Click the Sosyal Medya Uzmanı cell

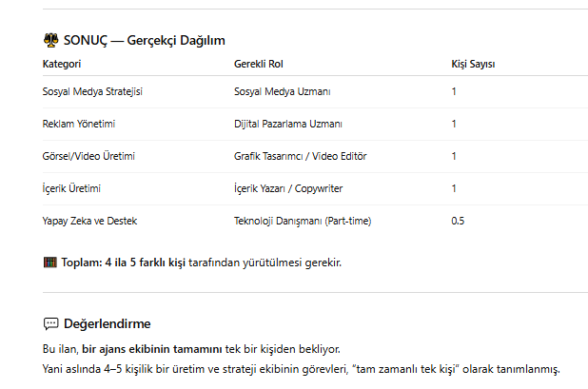click(x=283, y=92)
